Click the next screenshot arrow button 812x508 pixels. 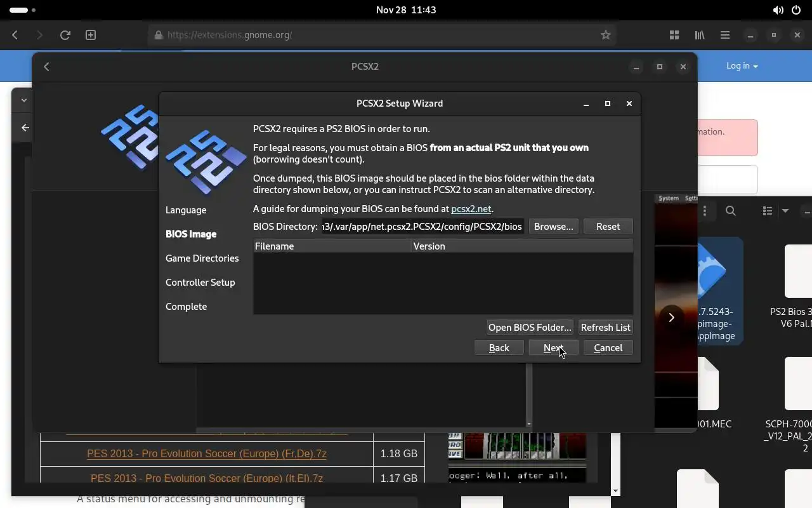point(671,317)
